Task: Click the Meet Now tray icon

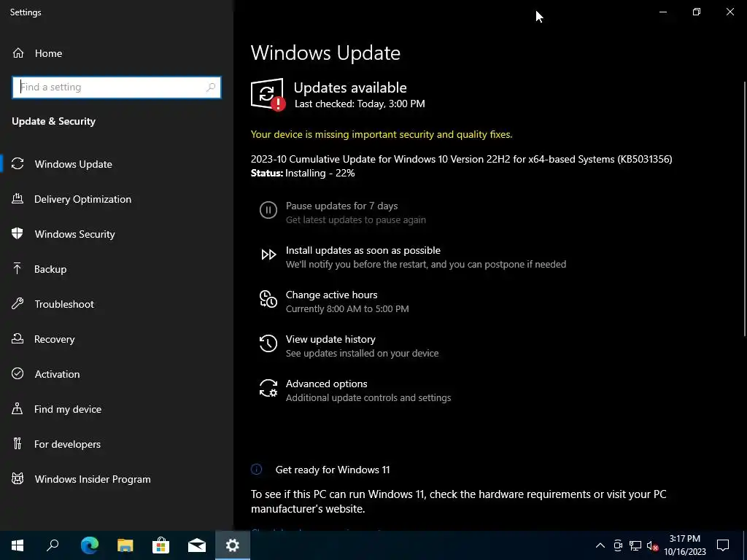Action: pos(618,545)
